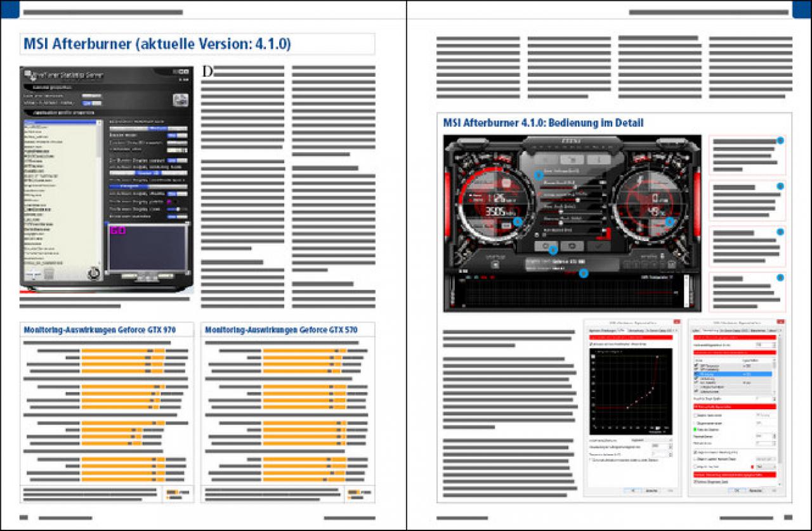Click the Reset button beside Afterburner's settings gear
Viewport: 812px width, 531px height.
point(572,246)
